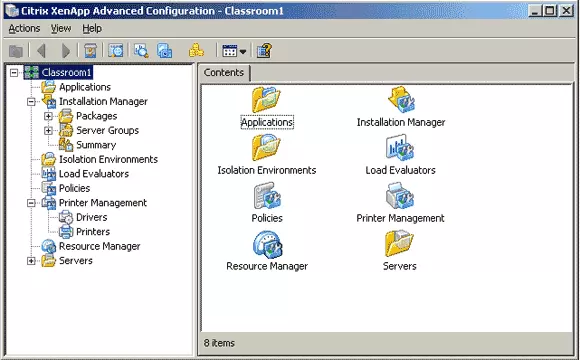Open the Actions menu

[x=24, y=28]
